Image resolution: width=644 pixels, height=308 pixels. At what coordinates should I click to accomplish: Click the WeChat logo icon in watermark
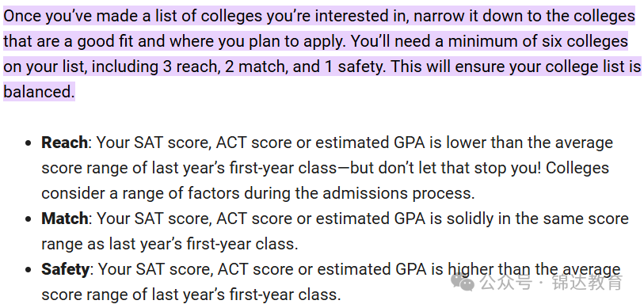464,282
